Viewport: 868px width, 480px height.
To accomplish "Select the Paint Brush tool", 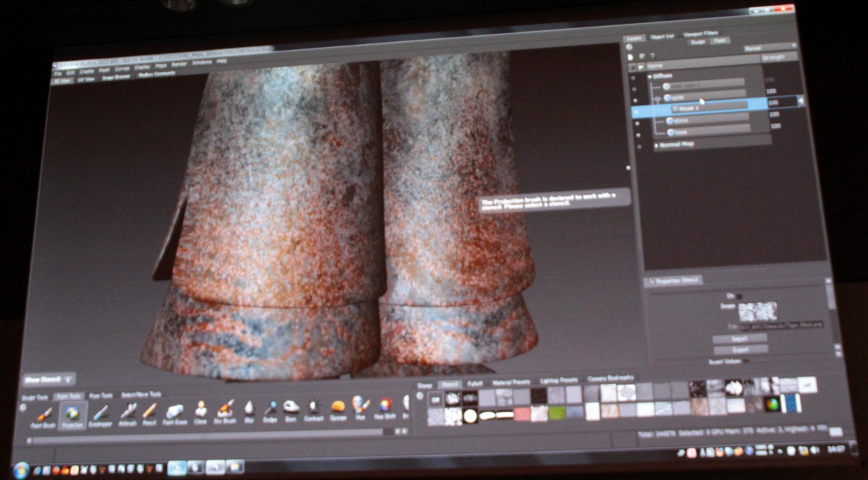I will coord(43,416).
